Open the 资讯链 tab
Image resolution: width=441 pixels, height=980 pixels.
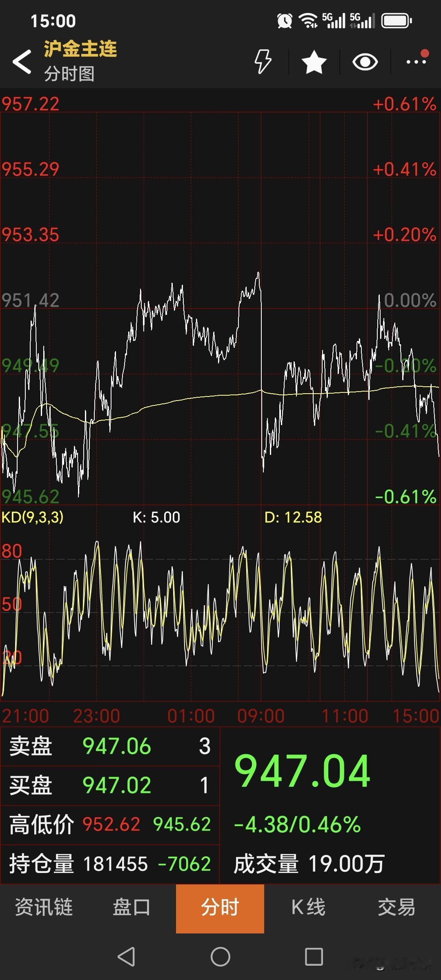click(x=44, y=907)
